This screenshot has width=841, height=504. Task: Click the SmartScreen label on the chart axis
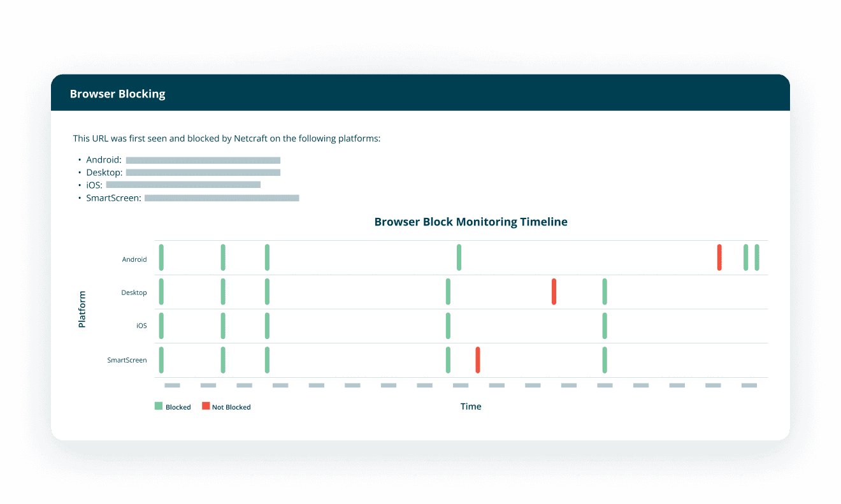[x=127, y=360]
